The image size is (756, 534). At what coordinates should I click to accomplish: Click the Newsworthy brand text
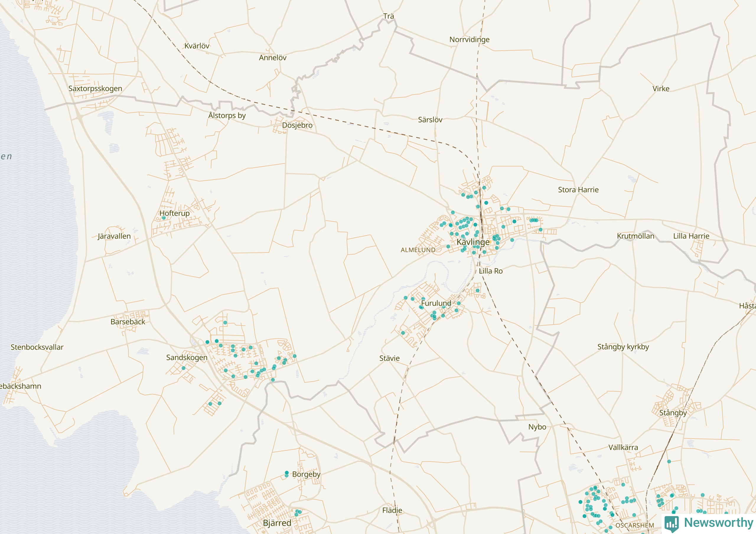click(718, 522)
